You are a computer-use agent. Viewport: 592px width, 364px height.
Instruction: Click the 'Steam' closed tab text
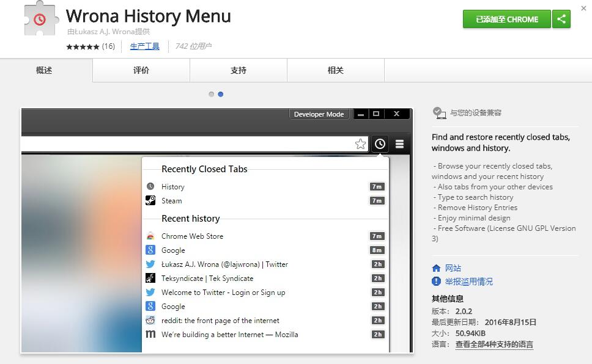click(172, 201)
